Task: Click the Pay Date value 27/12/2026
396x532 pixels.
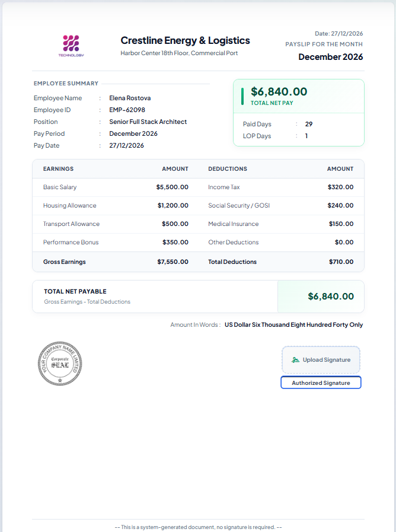Action: [x=126, y=145]
